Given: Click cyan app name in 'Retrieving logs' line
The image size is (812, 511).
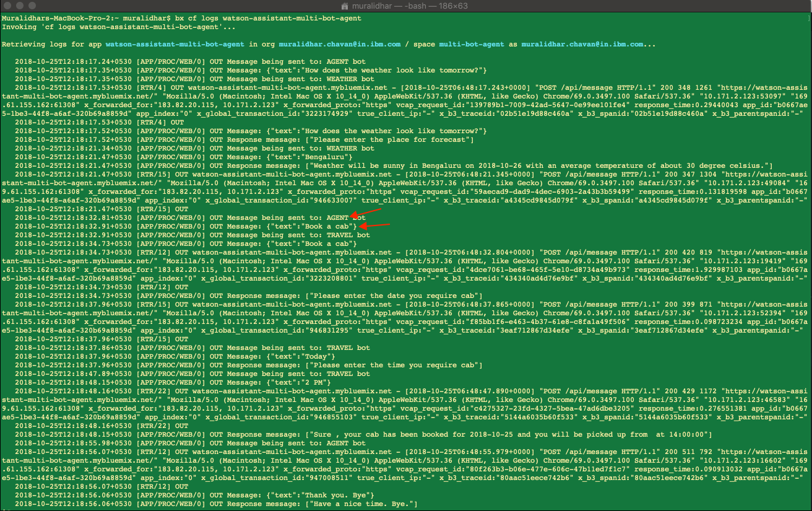Looking at the screenshot, I should point(175,45).
